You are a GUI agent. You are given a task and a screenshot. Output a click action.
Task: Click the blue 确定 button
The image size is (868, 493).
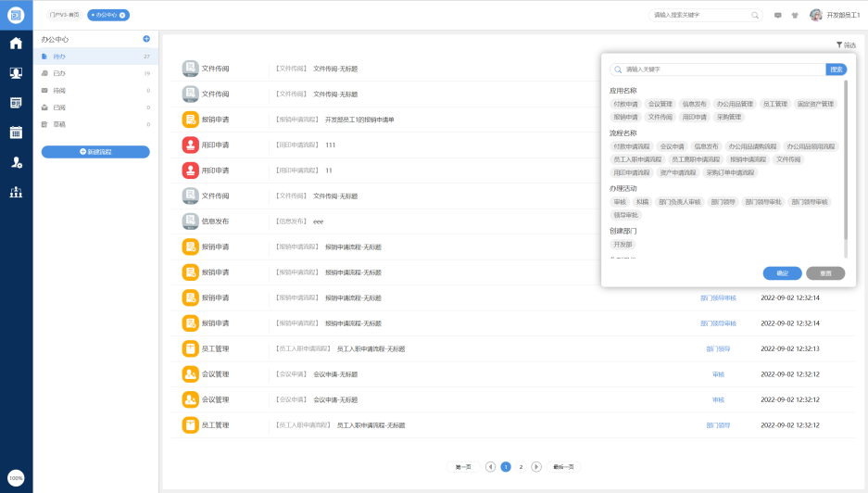tap(782, 273)
